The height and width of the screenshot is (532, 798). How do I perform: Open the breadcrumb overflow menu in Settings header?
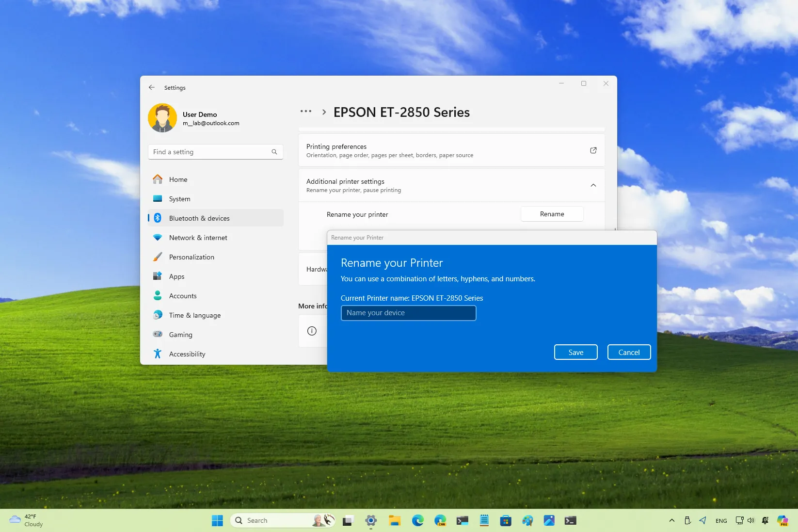[x=305, y=112]
